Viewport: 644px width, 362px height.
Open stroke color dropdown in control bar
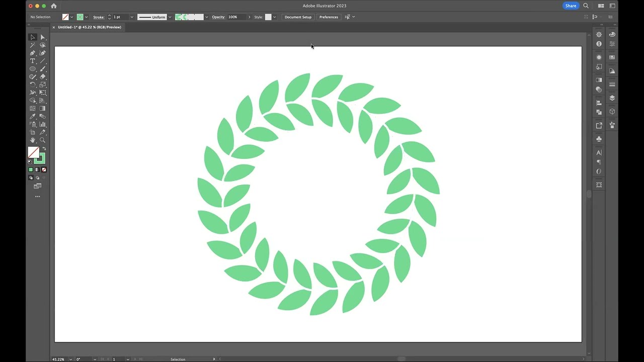pyautogui.click(x=86, y=17)
